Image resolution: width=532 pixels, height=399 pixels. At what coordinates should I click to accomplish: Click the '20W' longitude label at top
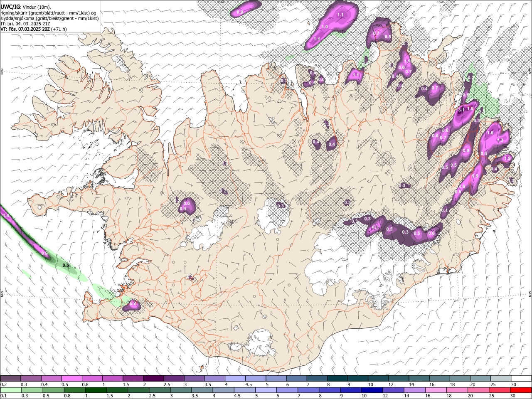click(222, 2)
